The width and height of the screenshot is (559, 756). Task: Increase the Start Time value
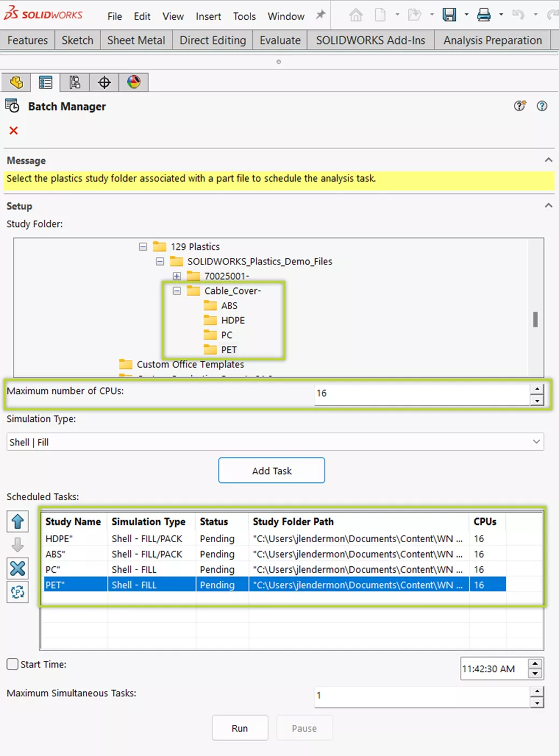coord(535,664)
